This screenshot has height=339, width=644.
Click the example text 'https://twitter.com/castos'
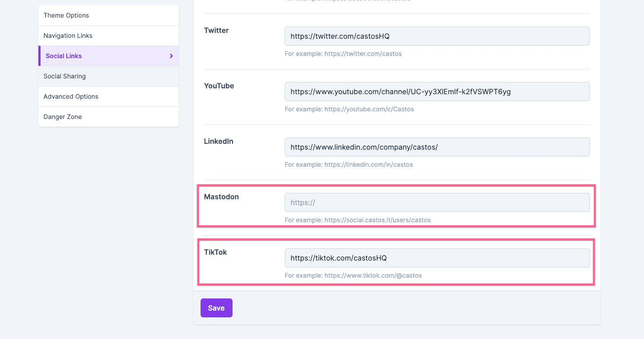coord(363,54)
